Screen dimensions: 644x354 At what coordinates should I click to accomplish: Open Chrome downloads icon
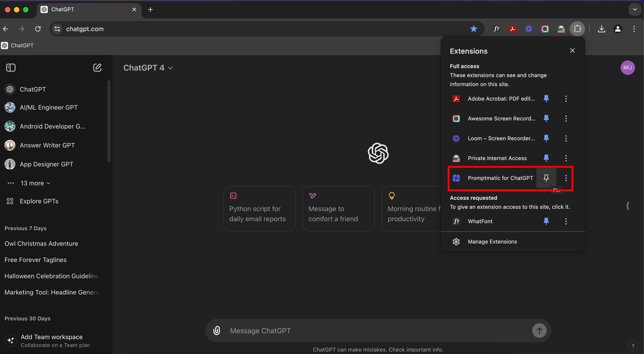click(601, 29)
